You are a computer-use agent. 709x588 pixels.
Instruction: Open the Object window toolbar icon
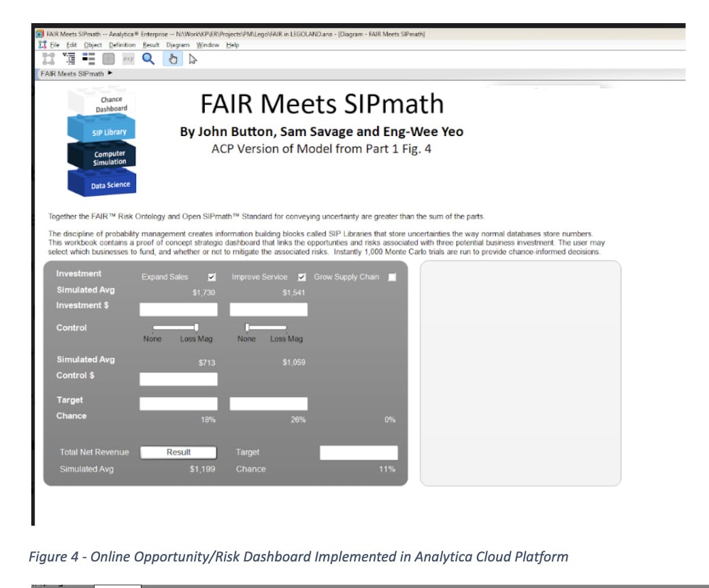click(88, 59)
